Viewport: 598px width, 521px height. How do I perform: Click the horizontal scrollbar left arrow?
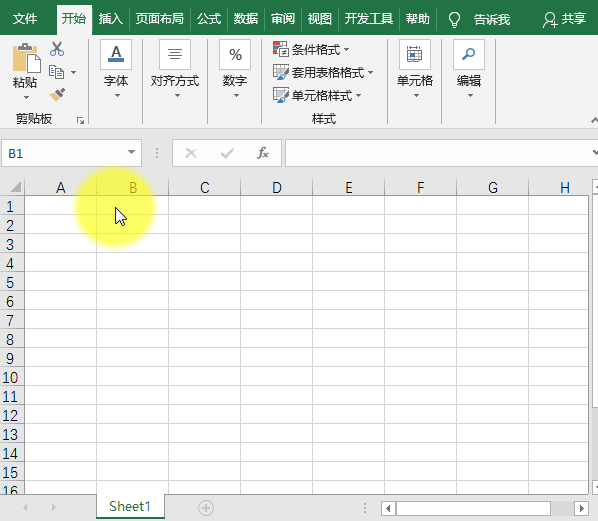tap(388, 508)
